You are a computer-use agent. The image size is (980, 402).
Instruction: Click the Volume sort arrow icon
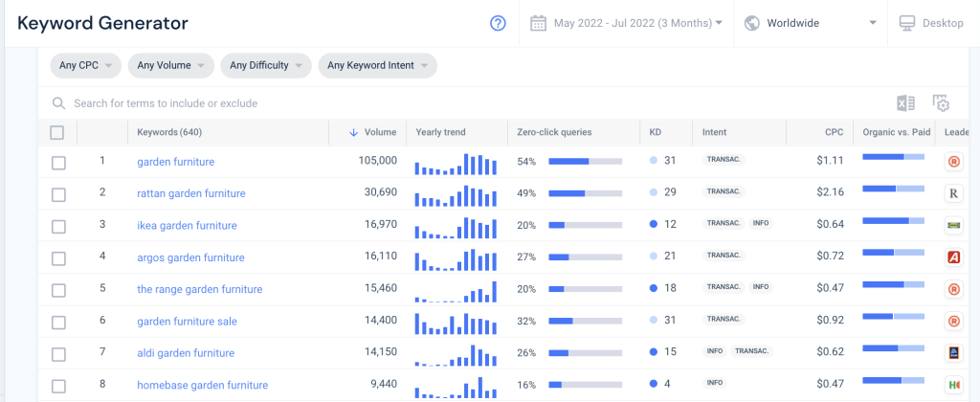[354, 132]
